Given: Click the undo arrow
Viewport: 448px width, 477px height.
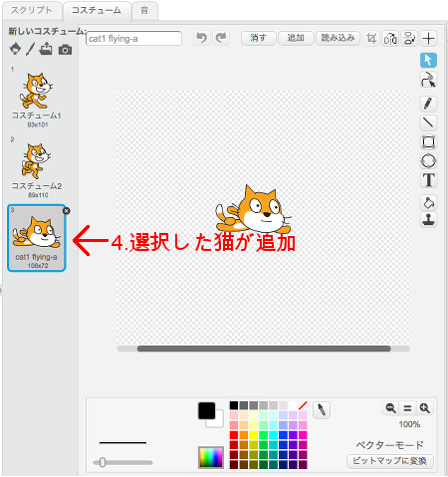Looking at the screenshot, I should 201,38.
